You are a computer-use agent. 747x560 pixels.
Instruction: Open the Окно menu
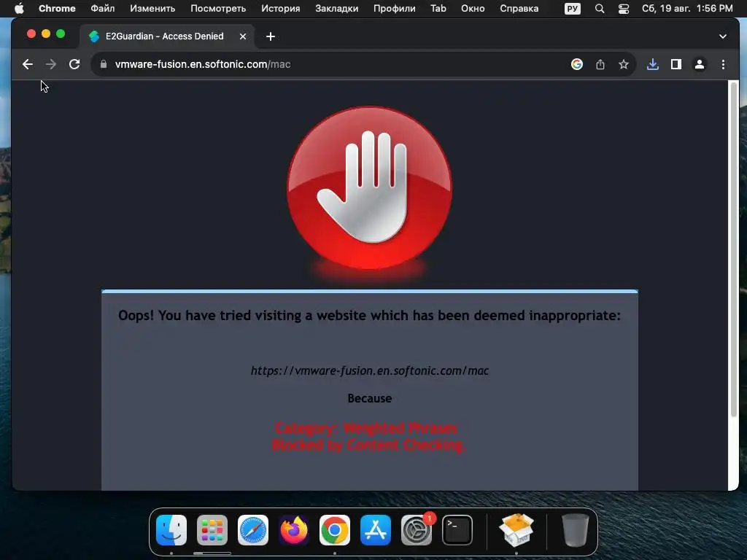[x=473, y=8]
